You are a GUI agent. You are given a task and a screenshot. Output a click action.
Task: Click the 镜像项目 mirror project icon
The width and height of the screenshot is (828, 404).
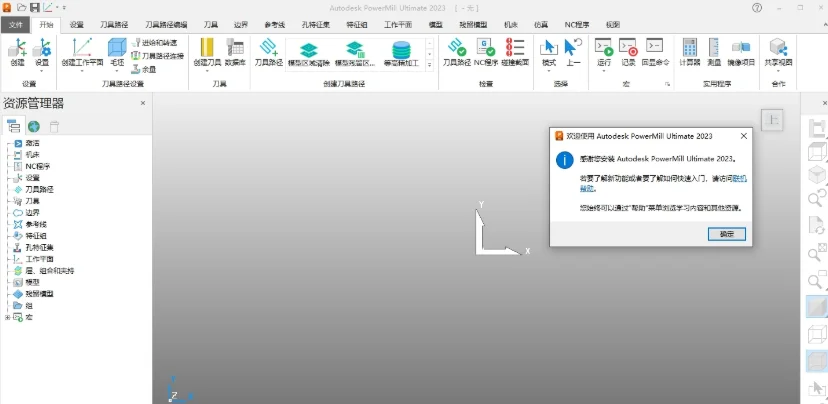[x=741, y=48]
